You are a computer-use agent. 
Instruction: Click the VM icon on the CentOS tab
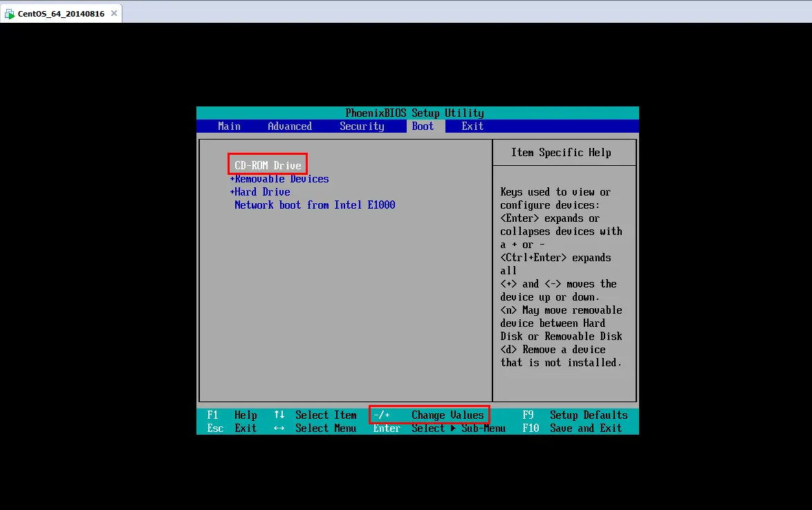(x=9, y=14)
